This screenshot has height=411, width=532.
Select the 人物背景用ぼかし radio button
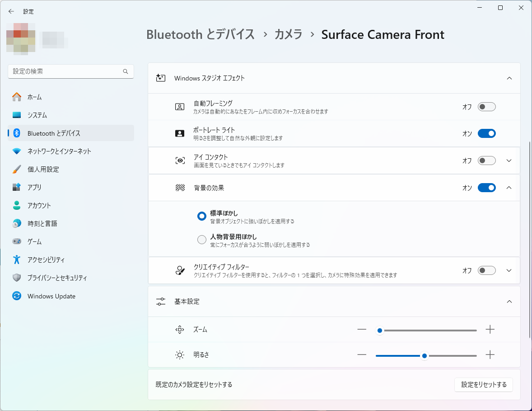pyautogui.click(x=202, y=239)
